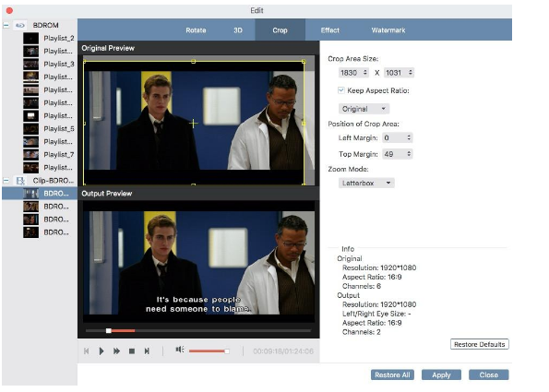Screen dimensions: 549x392
Task: Select the Crop tab
Action: point(280,30)
